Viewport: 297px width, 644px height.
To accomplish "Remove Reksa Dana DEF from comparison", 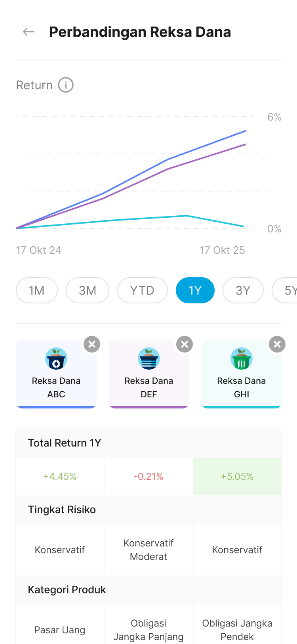I will [185, 344].
